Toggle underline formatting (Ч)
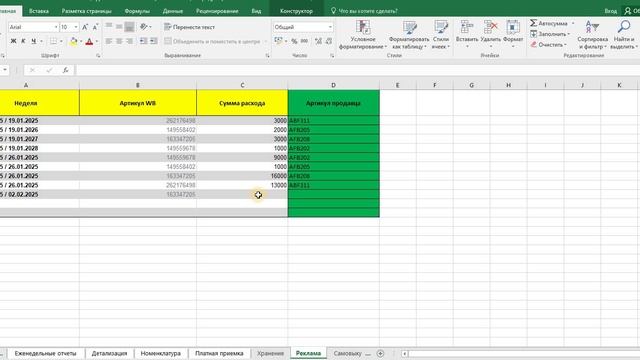The width and height of the screenshot is (640, 360). click(33, 41)
